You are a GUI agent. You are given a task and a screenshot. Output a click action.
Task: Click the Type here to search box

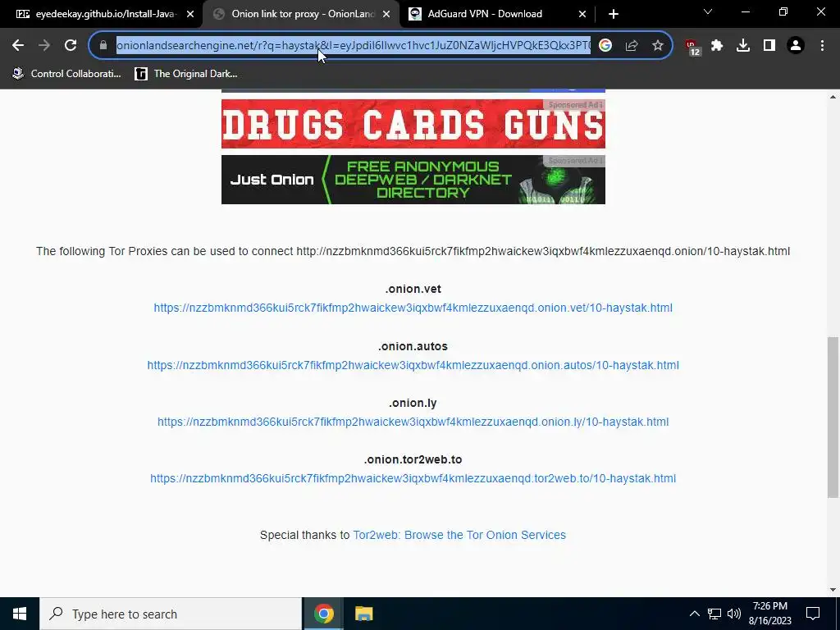[x=171, y=614]
